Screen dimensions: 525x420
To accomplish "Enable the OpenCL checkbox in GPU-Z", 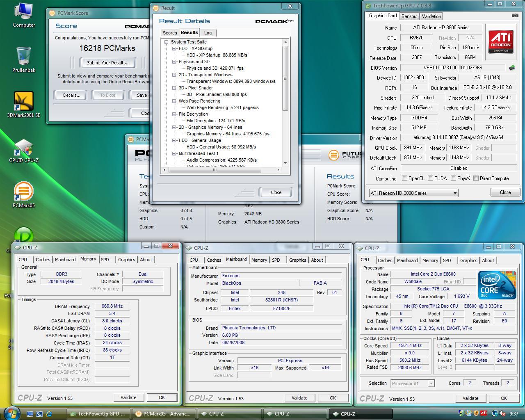I will pos(404,178).
